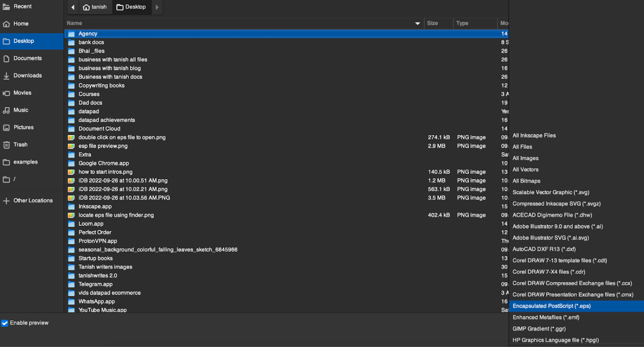Screen dimensions: 644x347
Task: Choose Encapsulated PostScript (*.eps) file type
Action: coord(552,306)
